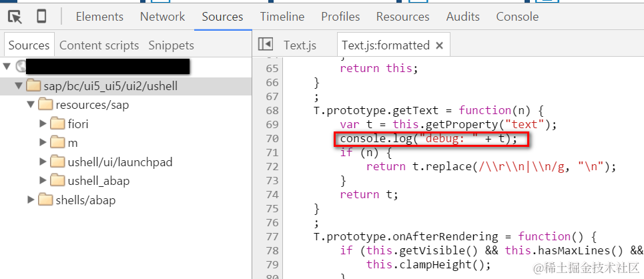Select the resources/sap tree folder
Viewport: 644px width, 279px height.
(92, 105)
